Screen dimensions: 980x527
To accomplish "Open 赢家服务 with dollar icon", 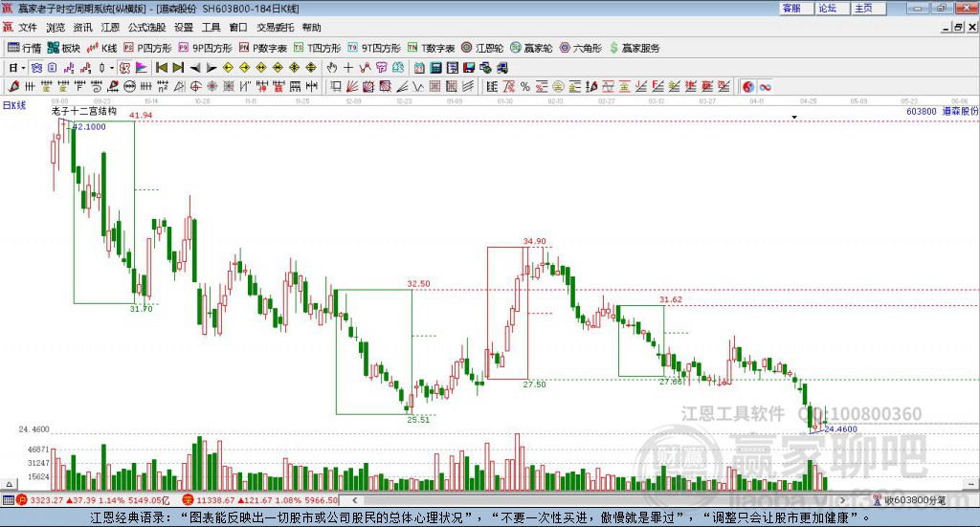I will click(635, 48).
